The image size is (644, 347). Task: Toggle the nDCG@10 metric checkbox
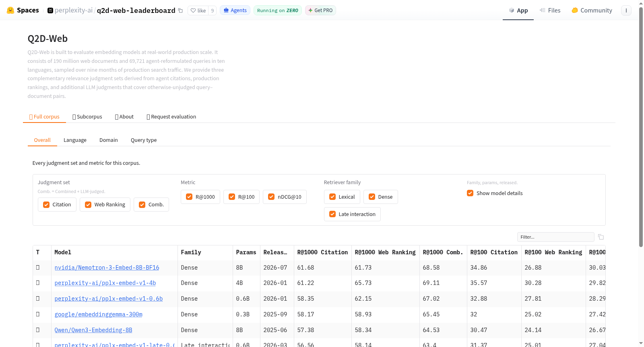pyautogui.click(x=271, y=197)
